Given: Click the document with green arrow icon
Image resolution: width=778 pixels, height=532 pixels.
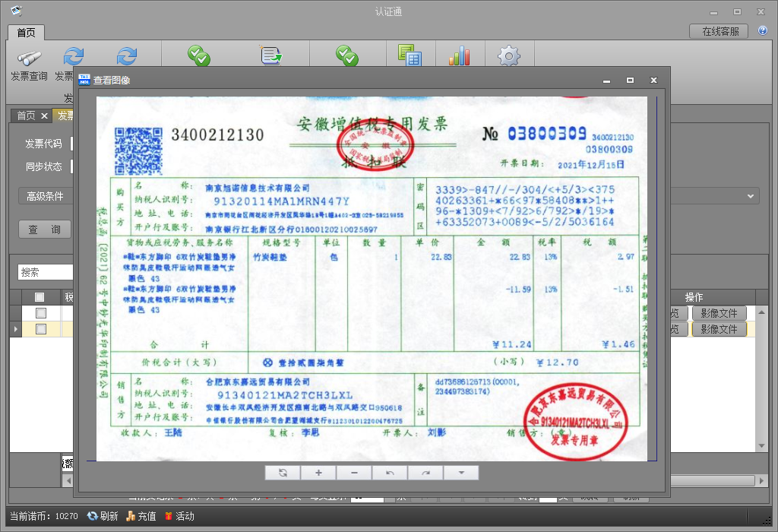Looking at the screenshot, I should (x=271, y=55).
